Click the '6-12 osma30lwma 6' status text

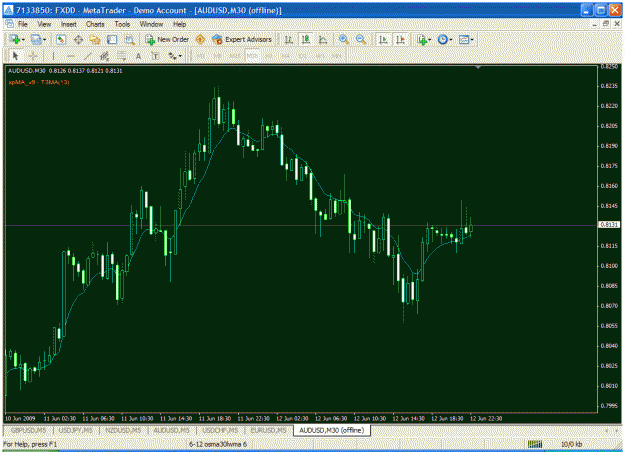click(218, 444)
